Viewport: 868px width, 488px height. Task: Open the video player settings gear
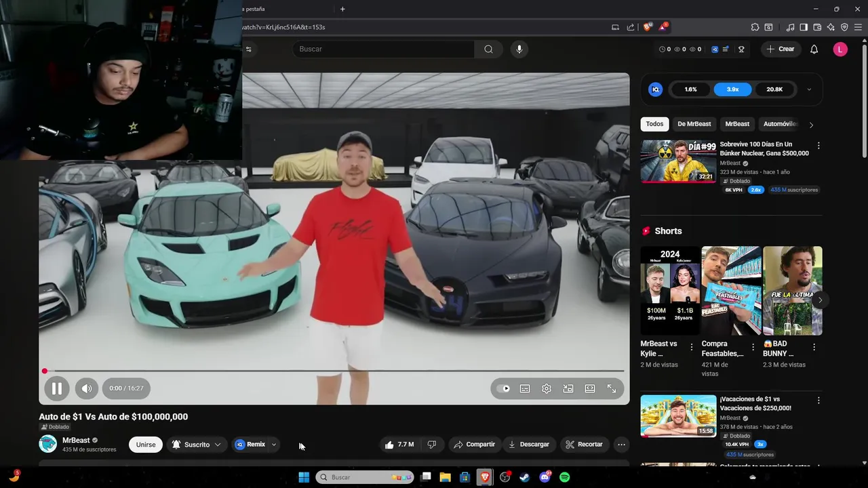tap(547, 388)
